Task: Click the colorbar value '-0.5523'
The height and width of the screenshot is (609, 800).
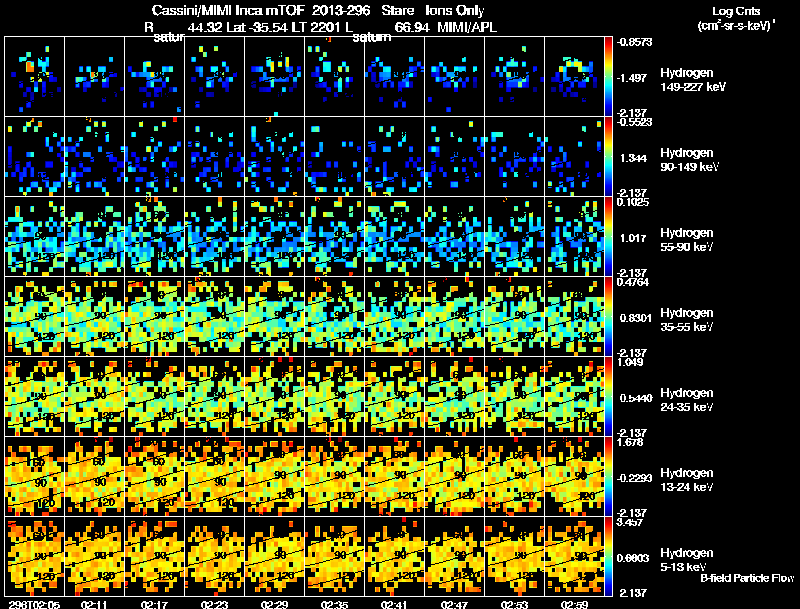Action: (634, 122)
